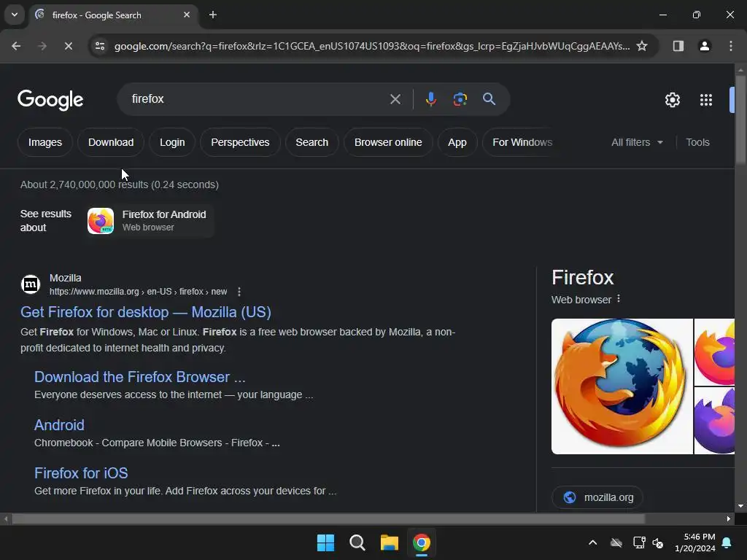Click the scroll down arrow
The height and width of the screenshot is (560, 747).
pos(740,506)
